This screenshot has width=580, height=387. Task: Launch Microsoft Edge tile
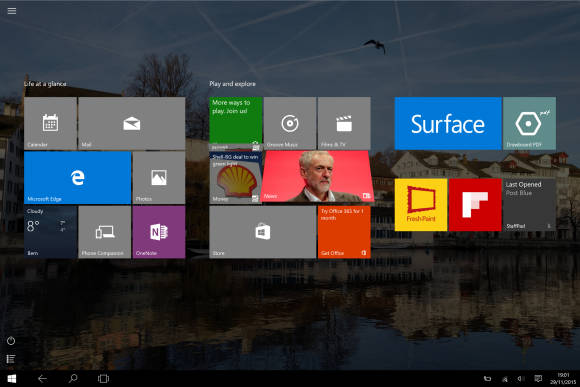(77, 178)
